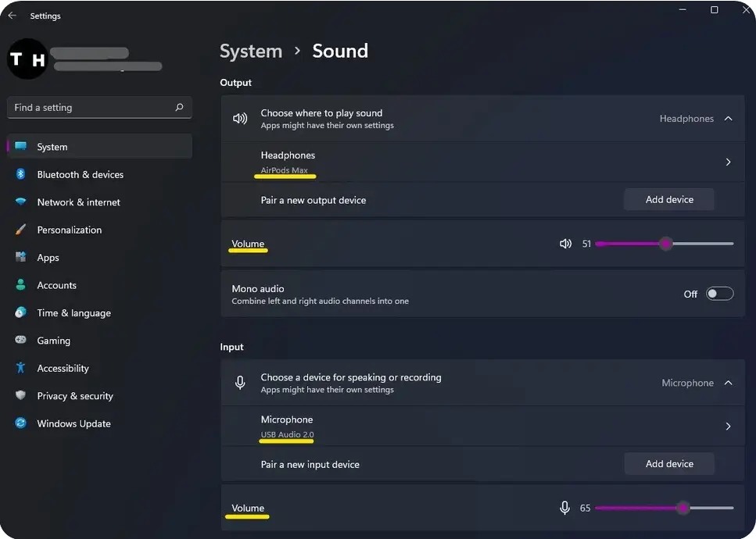Open Windows Update page
The image size is (756, 539).
coord(100,423)
